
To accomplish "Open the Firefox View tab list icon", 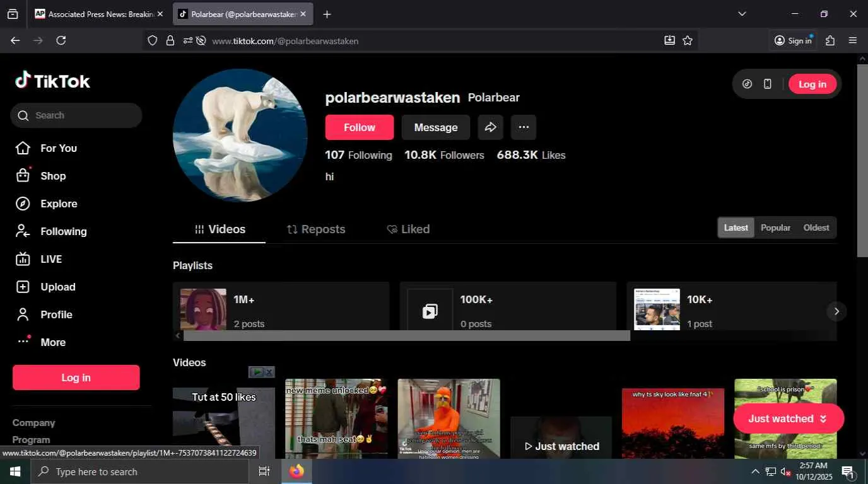I will click(13, 14).
